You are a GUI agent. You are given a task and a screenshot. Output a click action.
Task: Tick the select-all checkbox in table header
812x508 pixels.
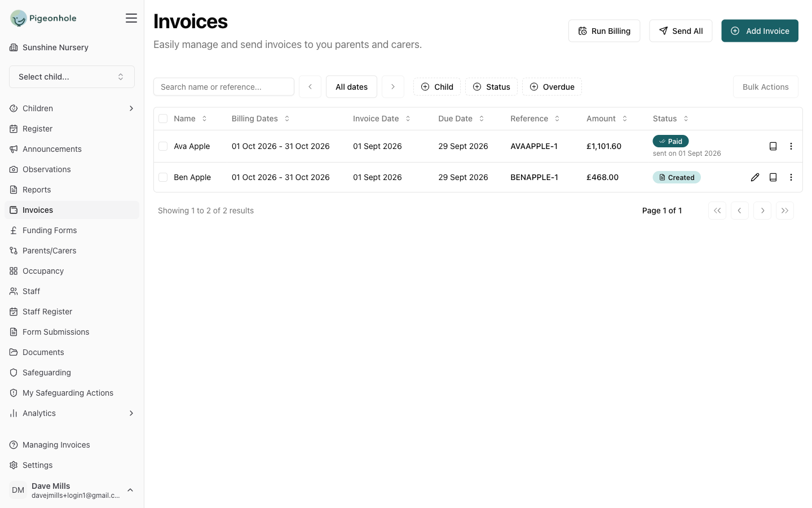163,119
